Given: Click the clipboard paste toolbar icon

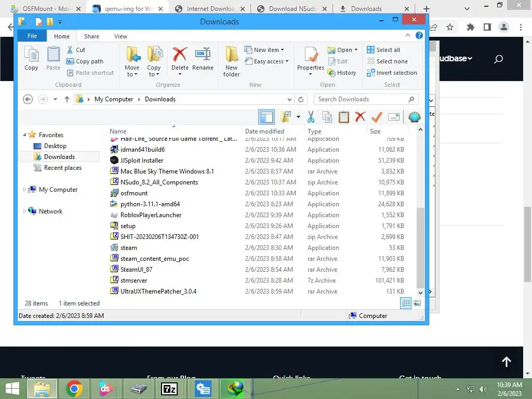Looking at the screenshot, I should (x=344, y=117).
